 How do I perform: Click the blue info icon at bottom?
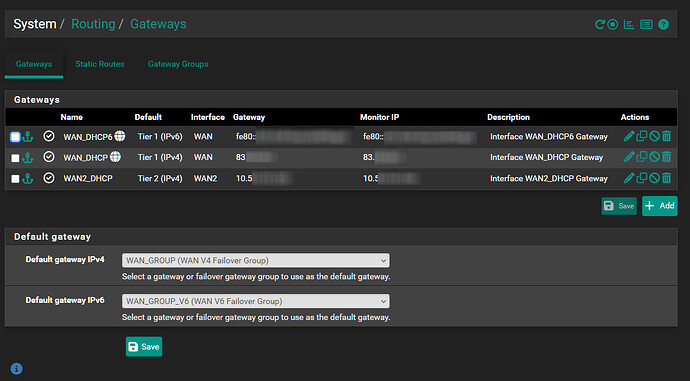(x=16, y=369)
